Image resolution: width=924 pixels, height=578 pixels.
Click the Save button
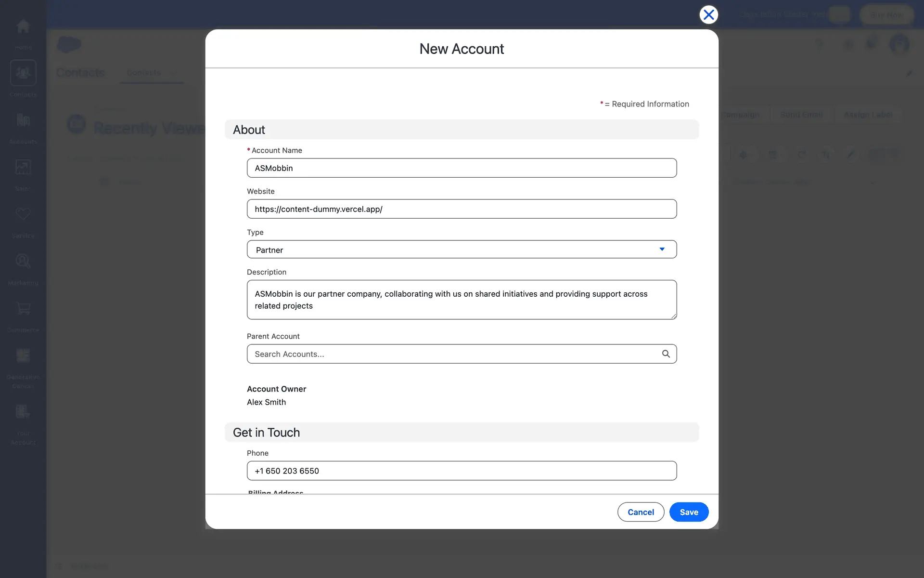[x=689, y=512]
